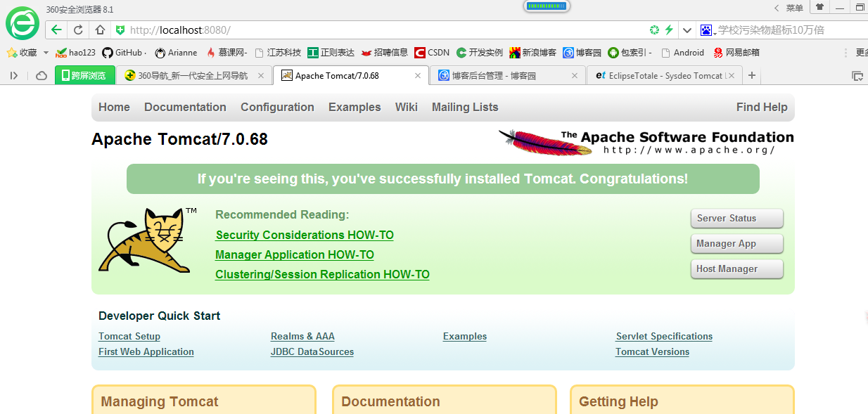Open the JDBC DataSources link
The width and height of the screenshot is (868, 414).
[x=312, y=351]
